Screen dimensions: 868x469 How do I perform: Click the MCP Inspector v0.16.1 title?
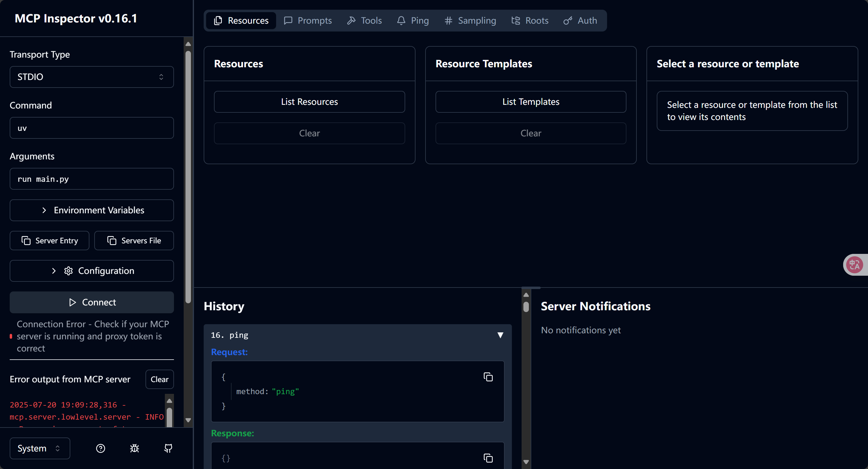tap(76, 18)
